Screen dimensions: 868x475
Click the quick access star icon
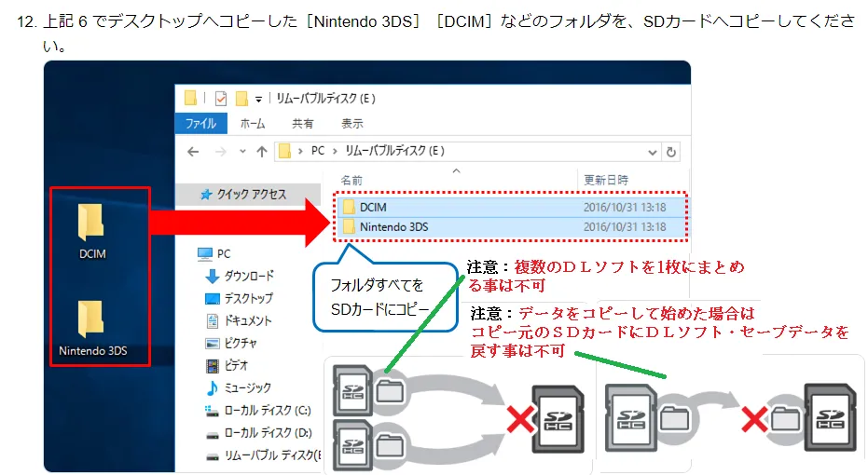[206, 194]
